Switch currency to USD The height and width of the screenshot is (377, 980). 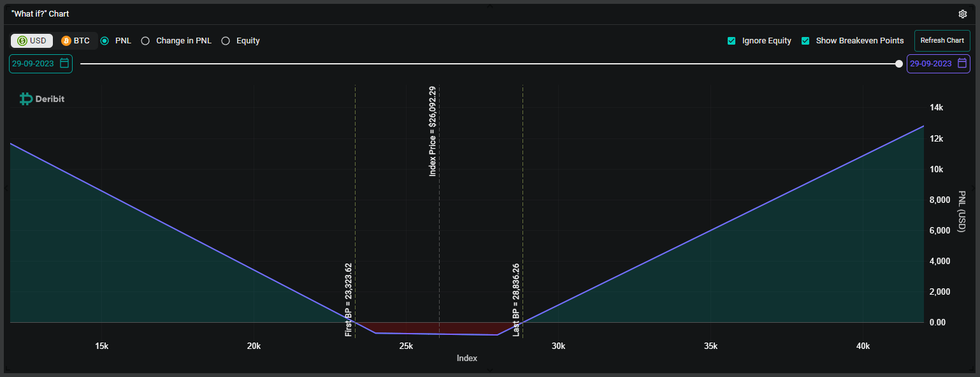point(32,41)
